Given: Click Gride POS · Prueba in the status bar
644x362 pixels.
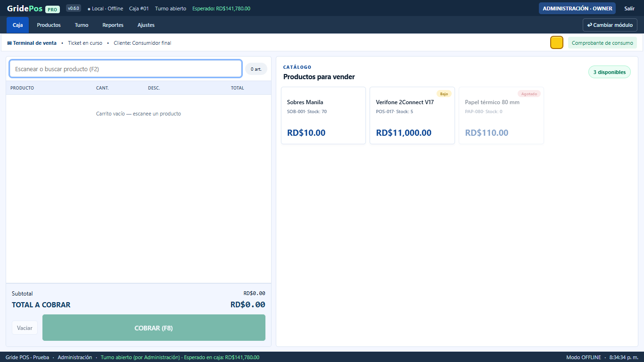Looking at the screenshot, I should point(27,357).
